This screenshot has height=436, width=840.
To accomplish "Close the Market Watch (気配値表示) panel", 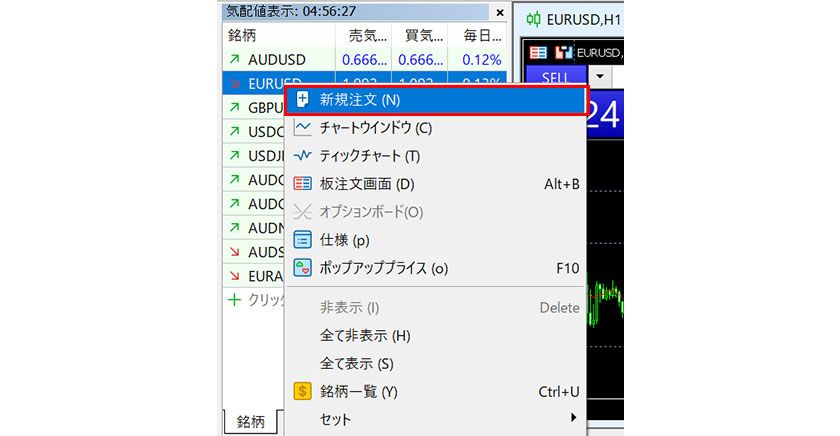I will coord(499,13).
